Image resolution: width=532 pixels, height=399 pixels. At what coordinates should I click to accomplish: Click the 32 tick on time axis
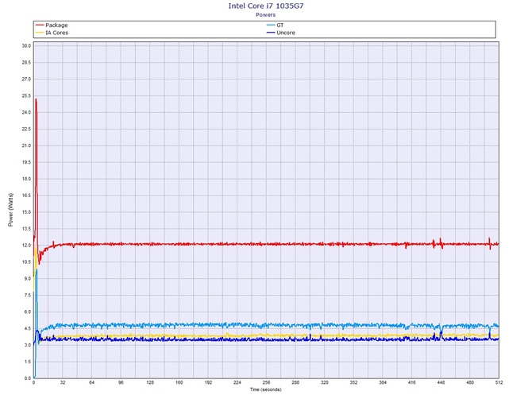[x=63, y=382]
